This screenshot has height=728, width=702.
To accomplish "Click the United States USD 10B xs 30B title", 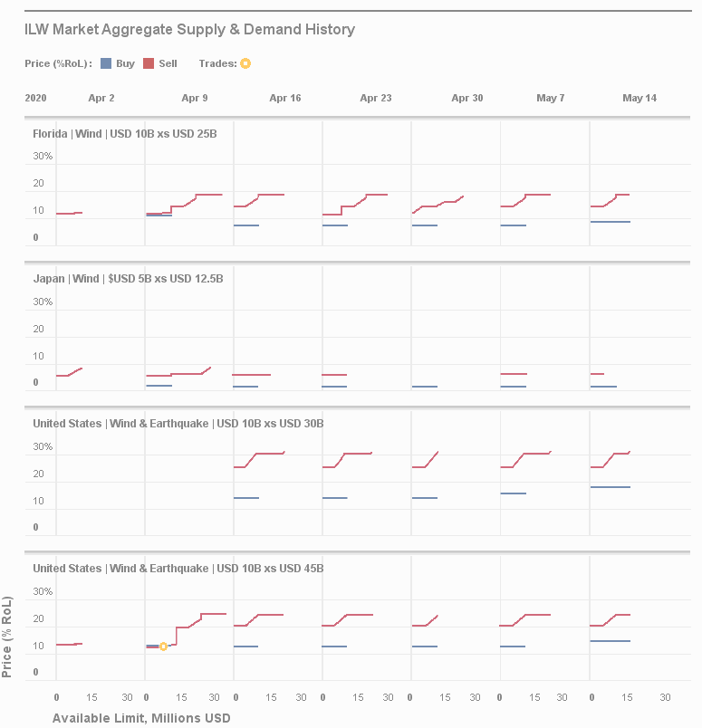I will click(178, 424).
